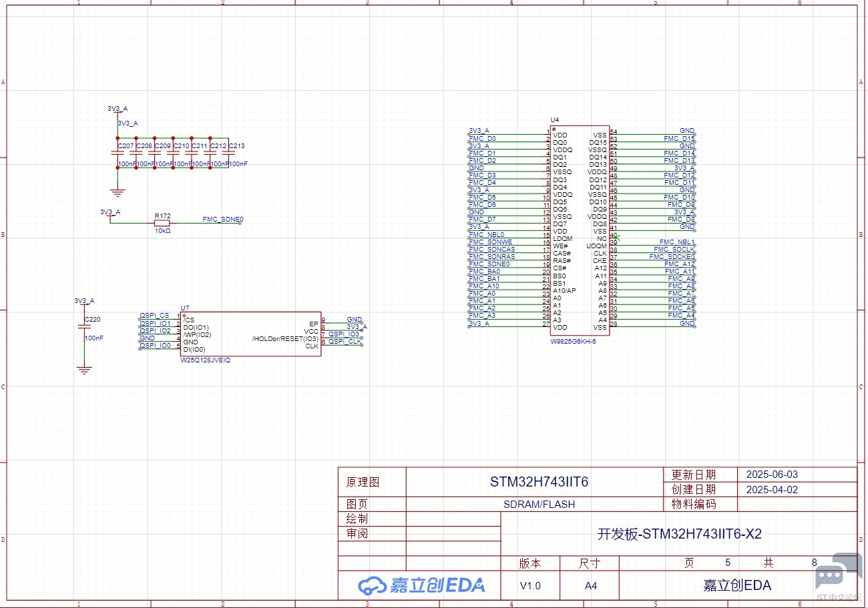The width and height of the screenshot is (868, 608).
Task: Click title block cell STM32H743IIT6
Action: pos(539,482)
